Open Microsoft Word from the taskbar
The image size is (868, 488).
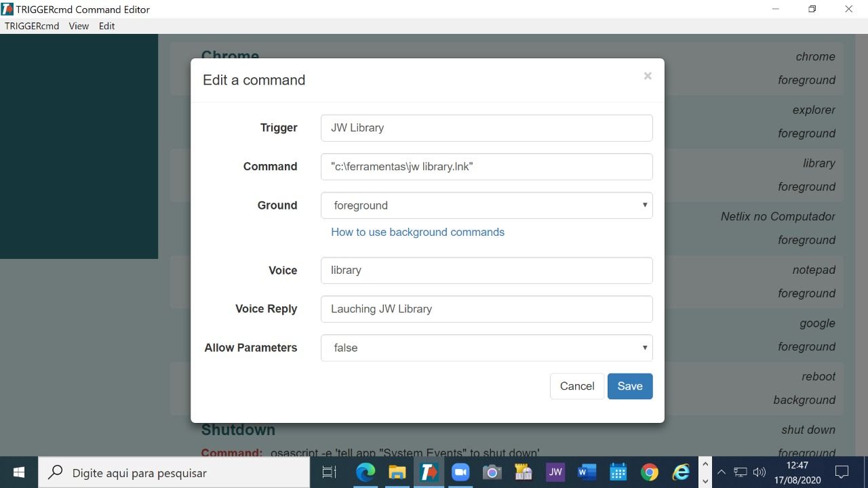(x=587, y=472)
